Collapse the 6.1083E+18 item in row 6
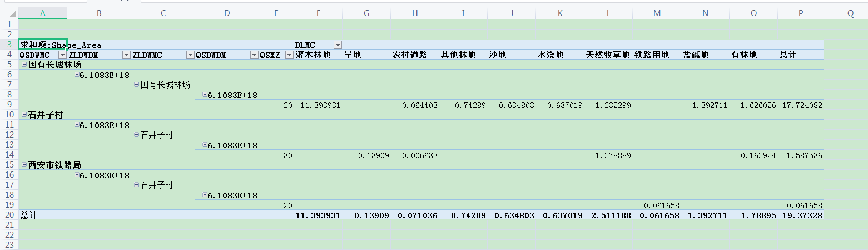The height and width of the screenshot is (250, 868). tap(77, 75)
